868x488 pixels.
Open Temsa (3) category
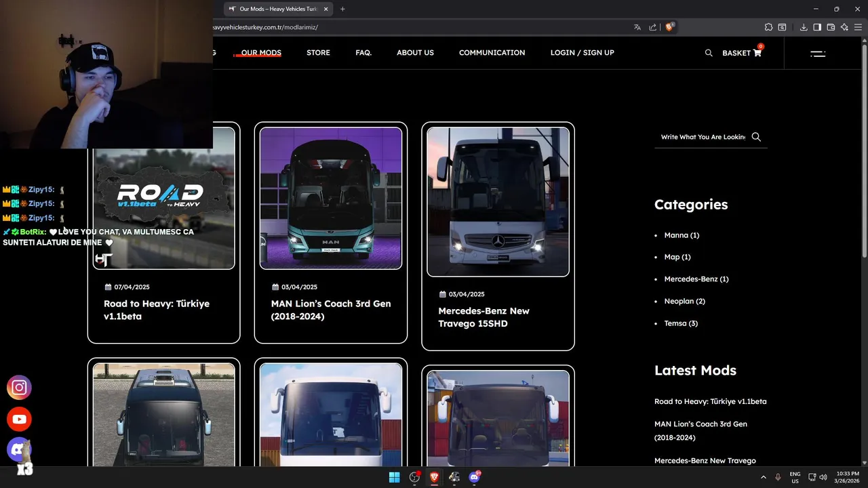tap(681, 323)
